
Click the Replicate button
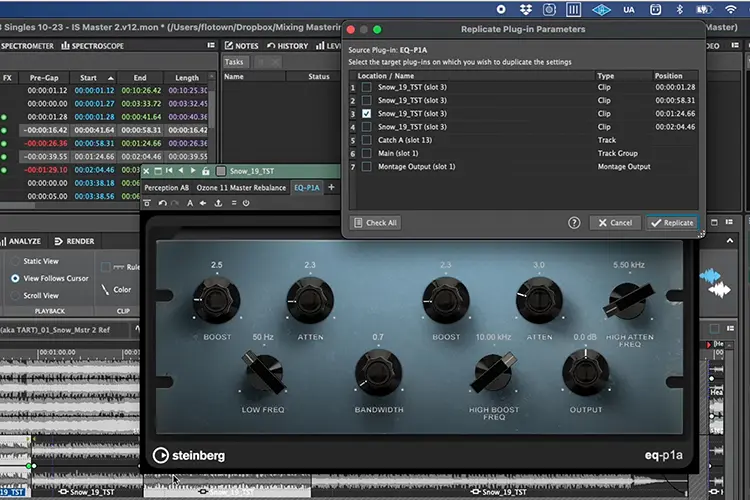click(x=672, y=222)
